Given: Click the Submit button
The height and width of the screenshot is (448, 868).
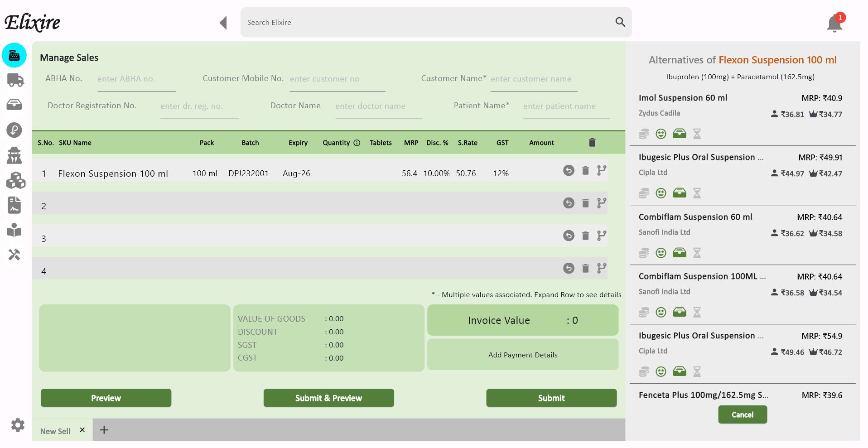Looking at the screenshot, I should [551, 398].
